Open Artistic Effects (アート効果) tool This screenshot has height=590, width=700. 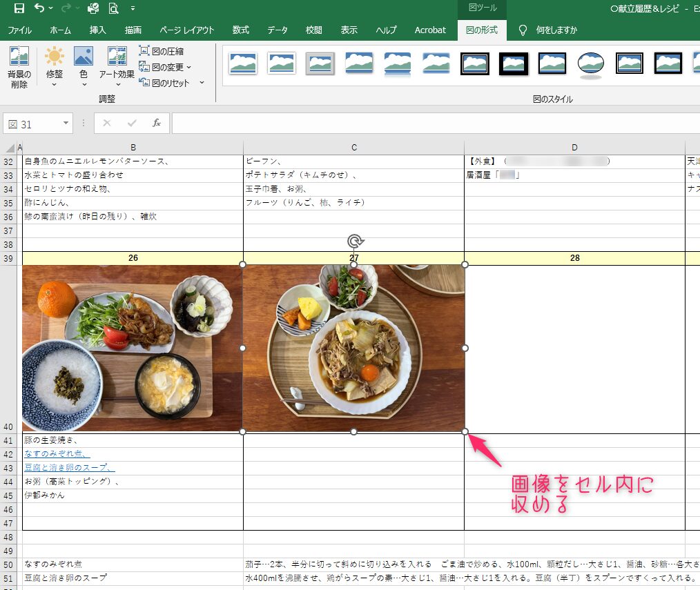[x=117, y=67]
